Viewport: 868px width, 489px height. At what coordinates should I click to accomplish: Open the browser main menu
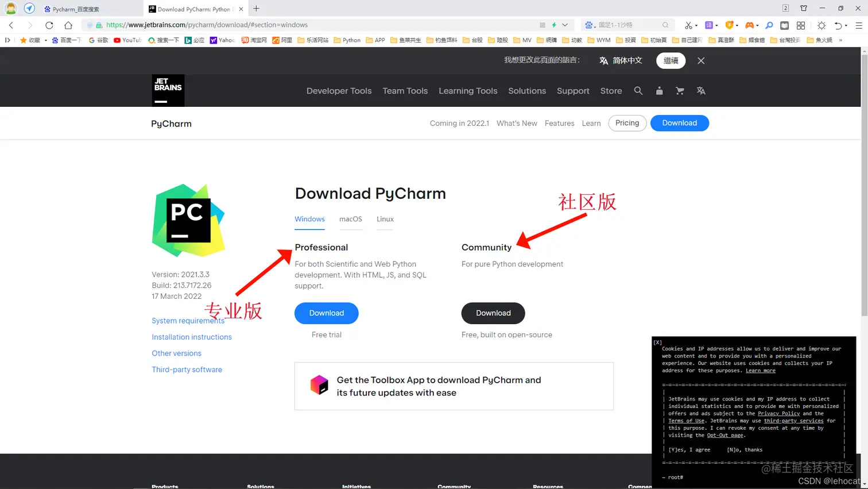859,25
